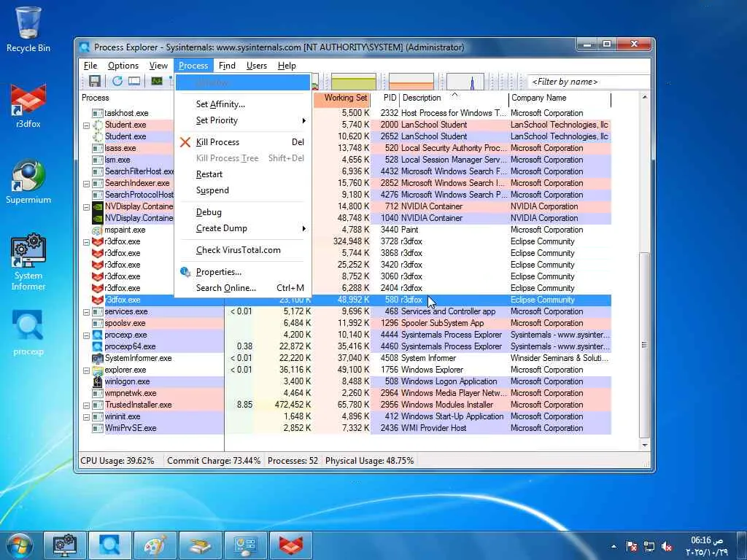Collapse the procexp.exe tree node
Viewport: 747px width, 560px height.
click(x=86, y=335)
